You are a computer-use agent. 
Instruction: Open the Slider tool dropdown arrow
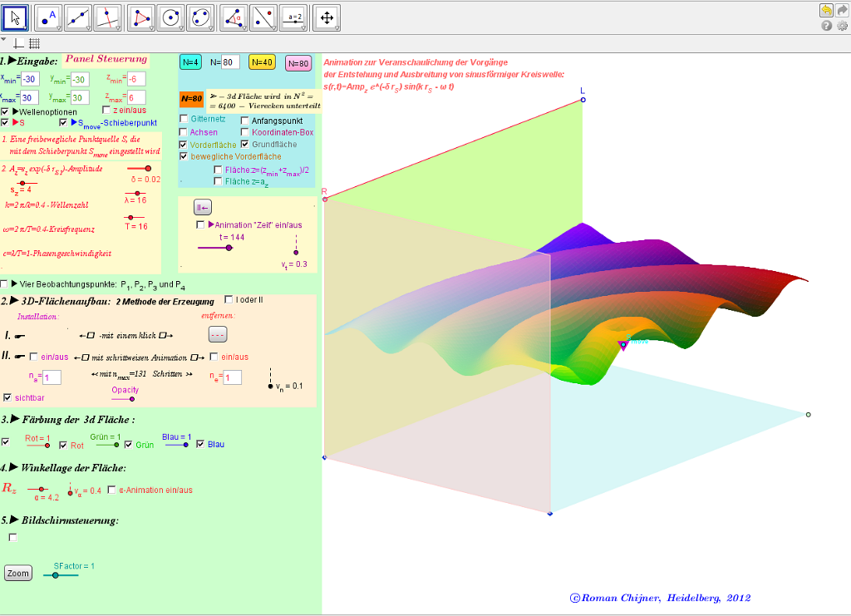coord(303,27)
